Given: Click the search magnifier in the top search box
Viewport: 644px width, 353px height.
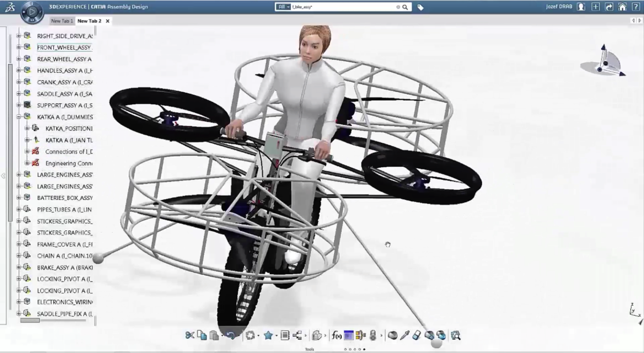Looking at the screenshot, I should click(405, 7).
